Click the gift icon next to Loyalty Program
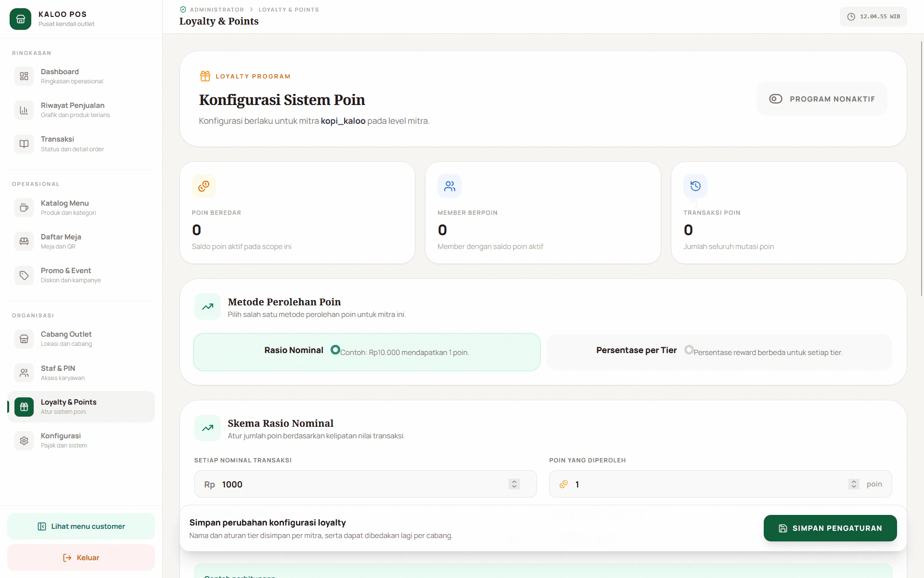 click(x=205, y=76)
